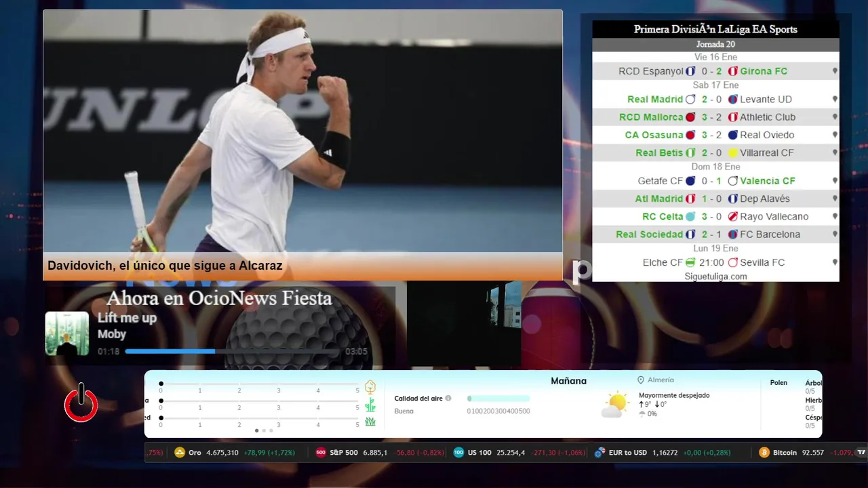The width and height of the screenshot is (868, 488).
Task: Click the Villarreal CF yellow crest
Action: (x=732, y=152)
